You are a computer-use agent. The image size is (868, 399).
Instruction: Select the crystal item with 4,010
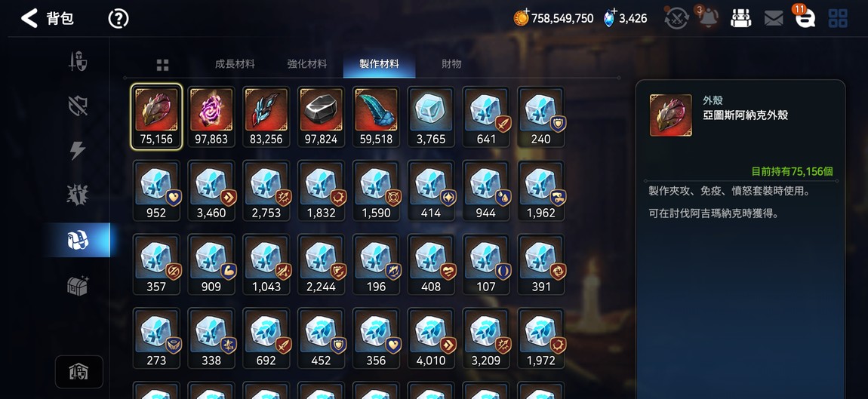(431, 338)
